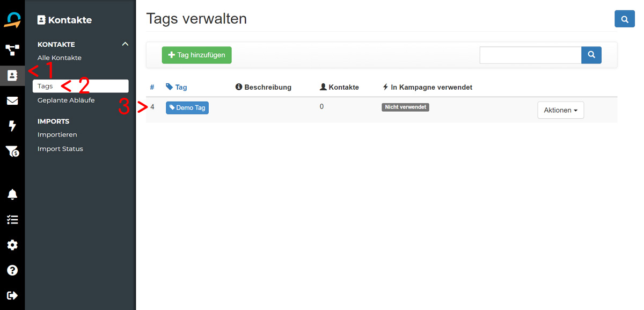644x310 pixels.
Task: Click the top-right global search button
Action: (624, 19)
